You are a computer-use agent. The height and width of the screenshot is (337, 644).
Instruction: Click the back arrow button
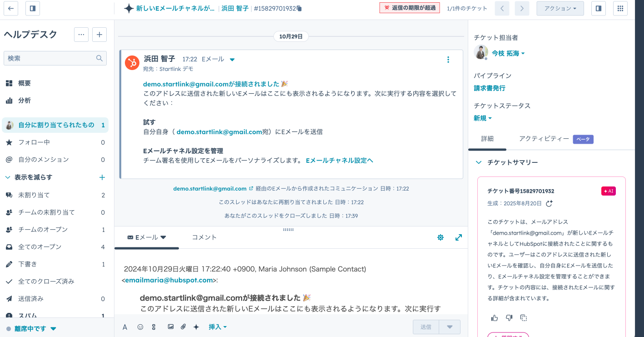11,8
